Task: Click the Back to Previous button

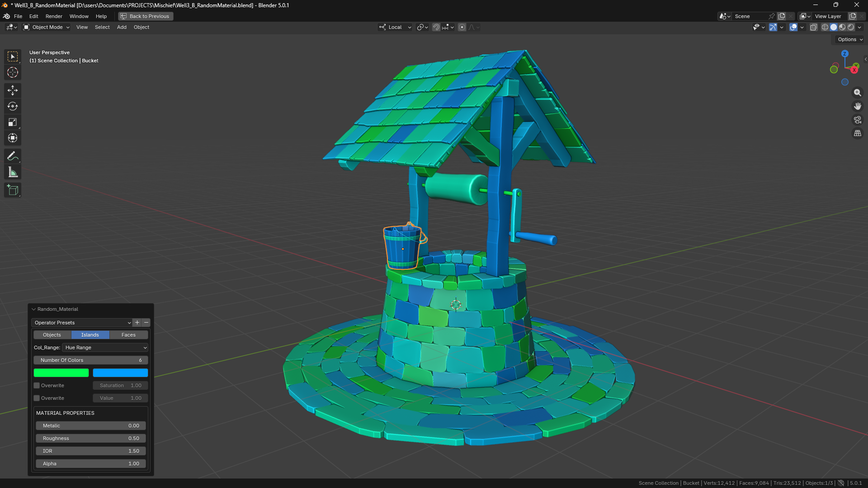Action: pos(146,16)
